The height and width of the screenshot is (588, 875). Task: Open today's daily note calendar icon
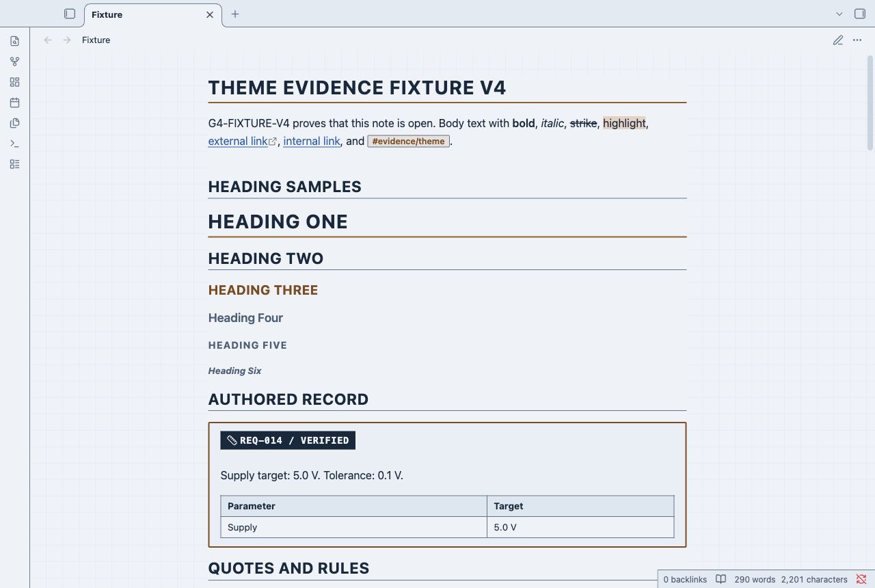(14, 103)
